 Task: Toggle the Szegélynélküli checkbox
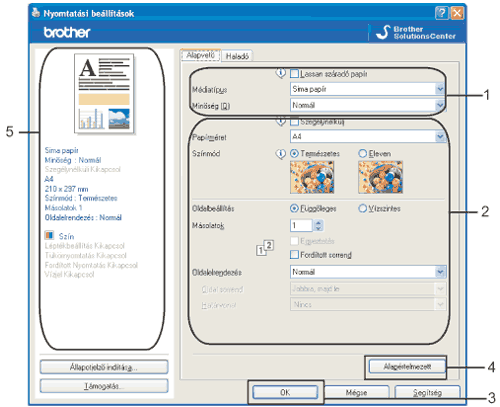point(294,122)
